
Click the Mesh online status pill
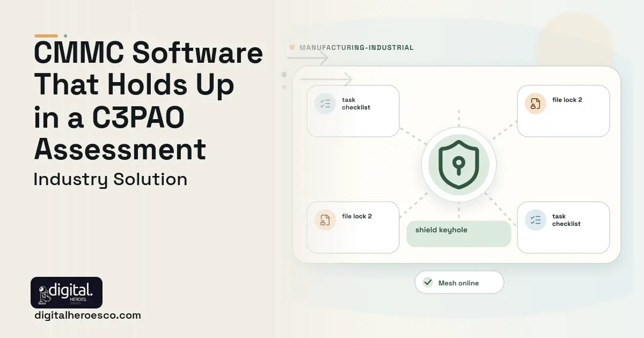(459, 283)
